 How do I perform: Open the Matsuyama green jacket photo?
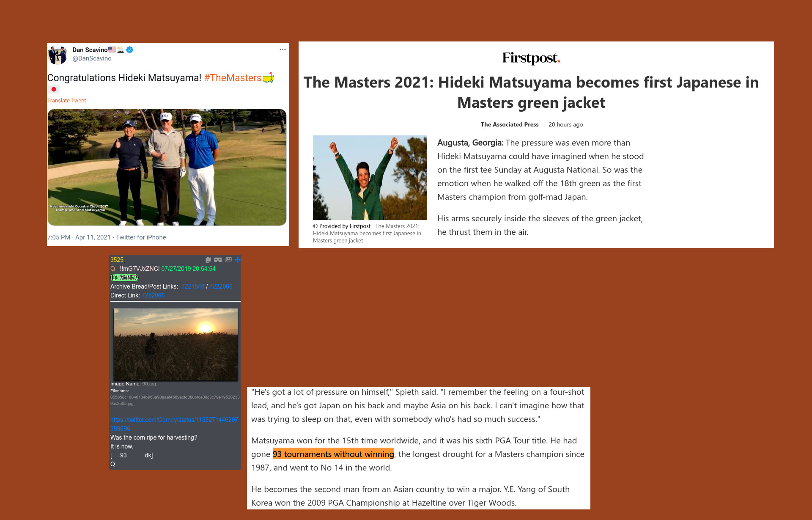pos(370,178)
